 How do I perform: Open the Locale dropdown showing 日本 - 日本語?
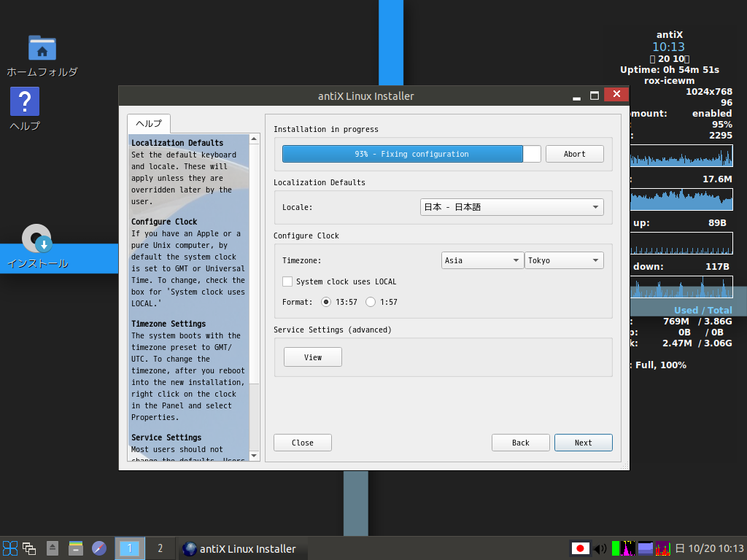511,207
